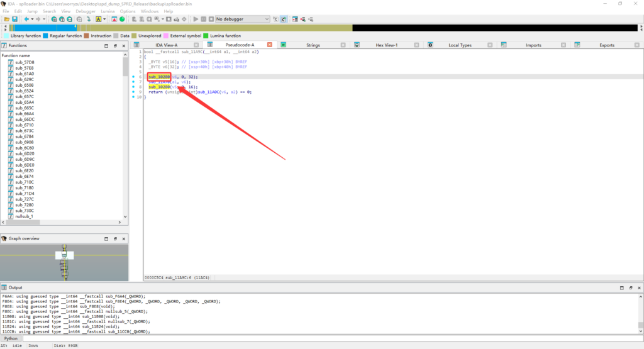This screenshot has width=644, height=349.
Task: Select function sub_710C in Functions list
Action: (x=25, y=182)
